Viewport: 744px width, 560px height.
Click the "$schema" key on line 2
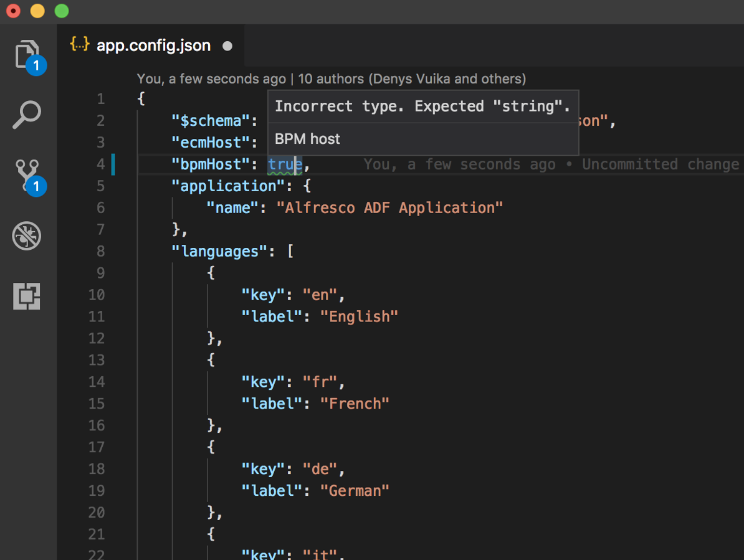[x=211, y=121]
